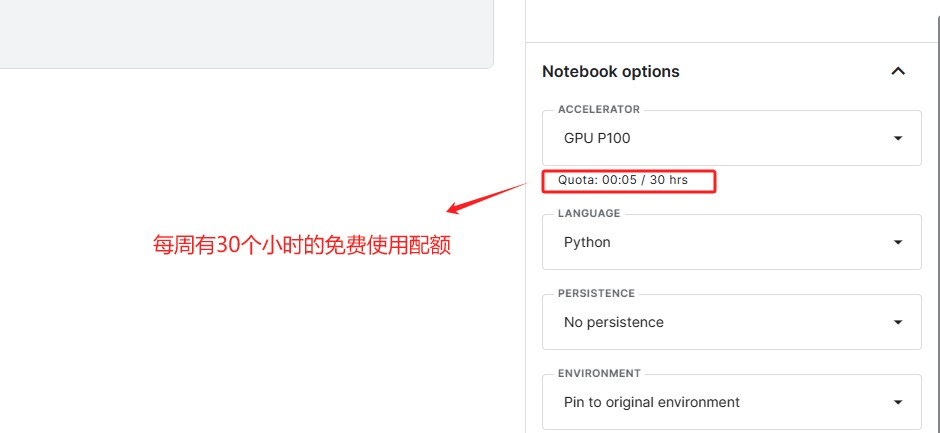
Task: Click the Persistence dropdown arrow icon
Action: click(x=898, y=322)
